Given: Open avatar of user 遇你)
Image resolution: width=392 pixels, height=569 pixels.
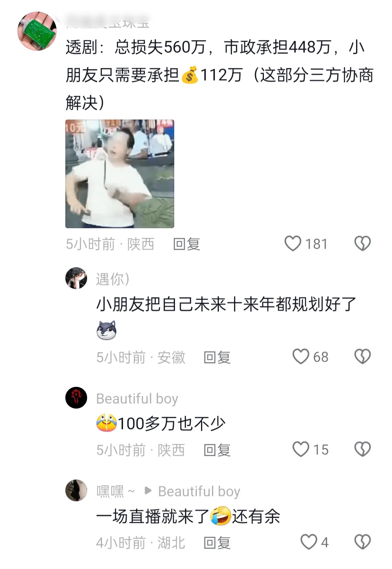Looking at the screenshot, I should click(x=76, y=278).
